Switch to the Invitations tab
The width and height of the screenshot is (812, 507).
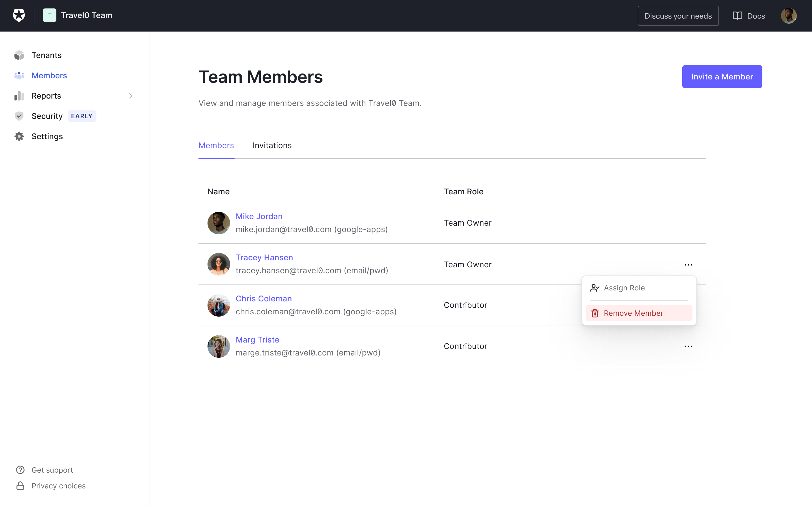click(272, 145)
